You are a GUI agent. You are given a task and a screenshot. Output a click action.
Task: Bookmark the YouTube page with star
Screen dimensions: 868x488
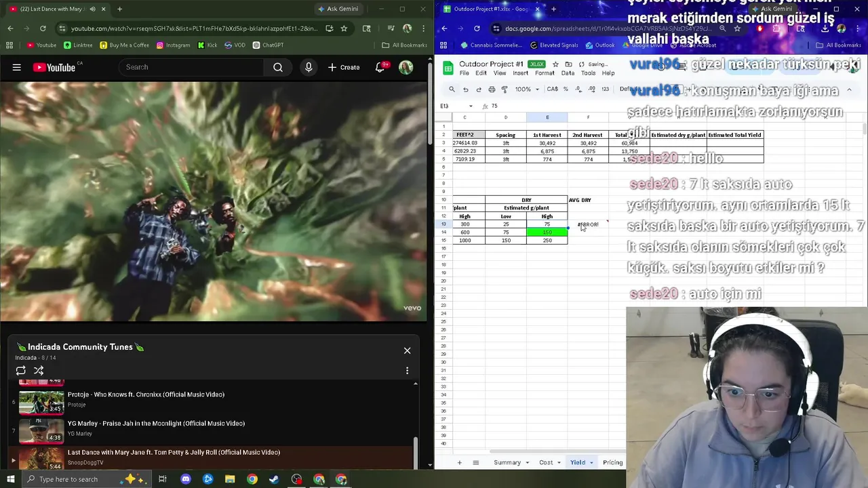tap(344, 28)
